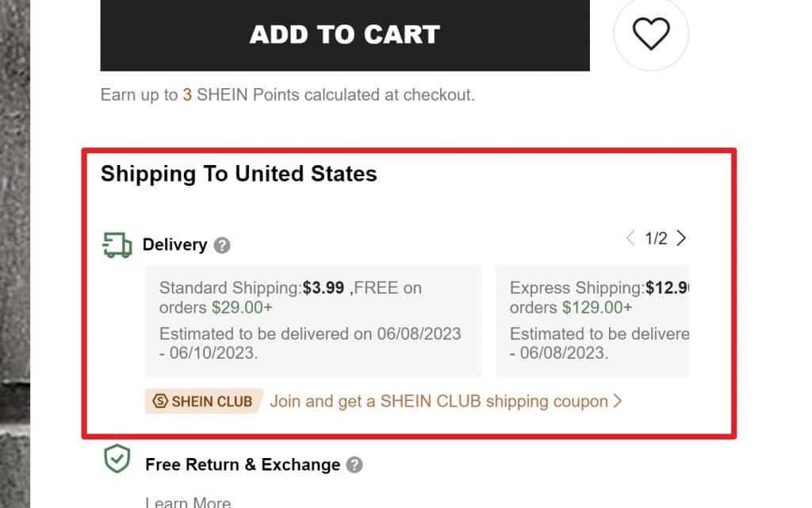Advance to next shipping option with right chevron
Screen dimensions: 812x508
(681, 237)
